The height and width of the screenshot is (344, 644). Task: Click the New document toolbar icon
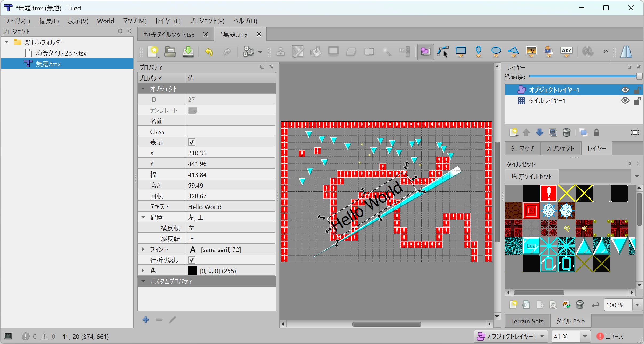(x=153, y=52)
